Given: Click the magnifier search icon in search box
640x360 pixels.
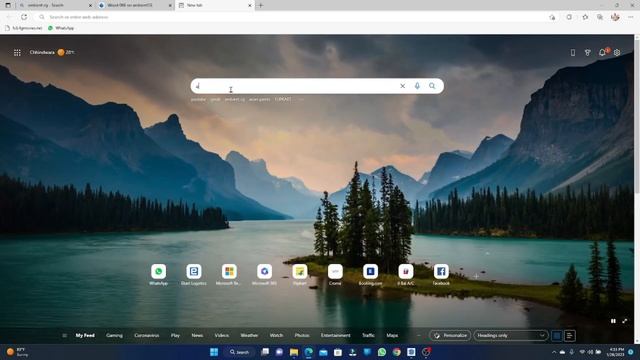Looking at the screenshot, I should click(432, 86).
